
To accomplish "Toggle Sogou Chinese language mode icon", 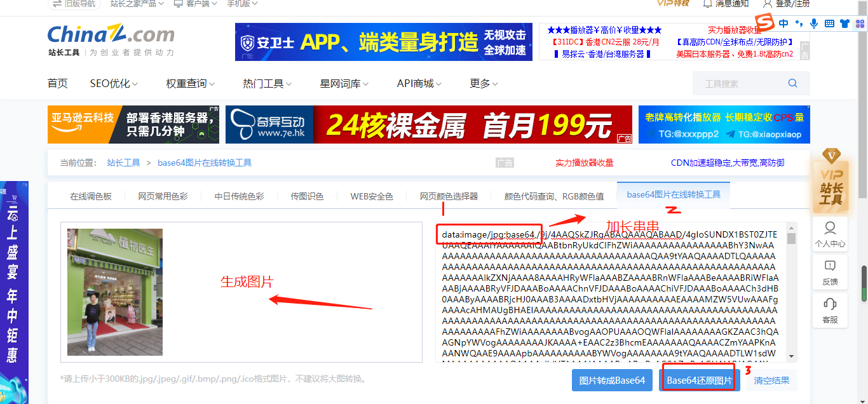I will coord(784,24).
